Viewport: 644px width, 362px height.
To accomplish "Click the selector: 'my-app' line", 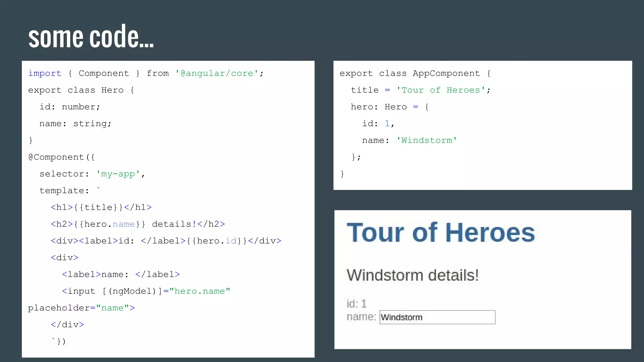I will (92, 174).
